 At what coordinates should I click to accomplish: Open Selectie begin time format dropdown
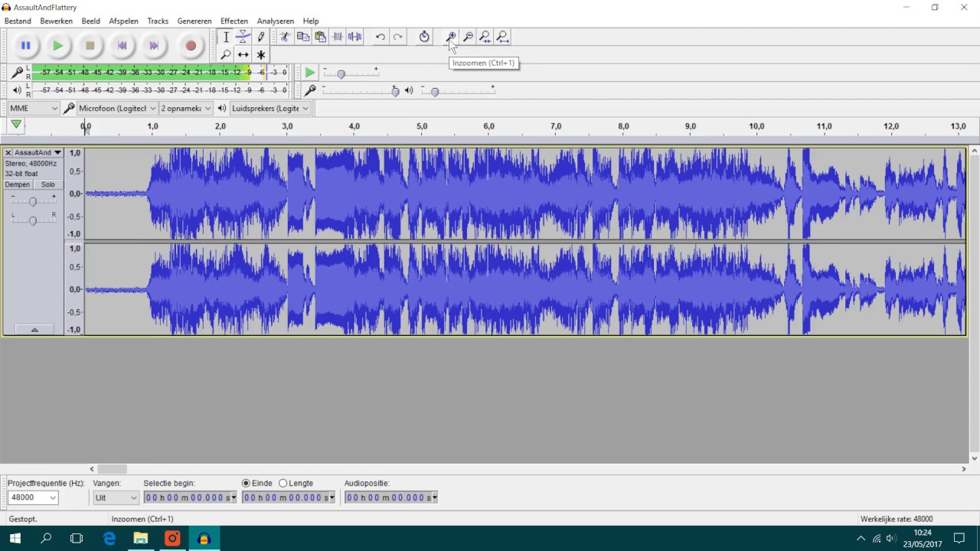(x=234, y=497)
